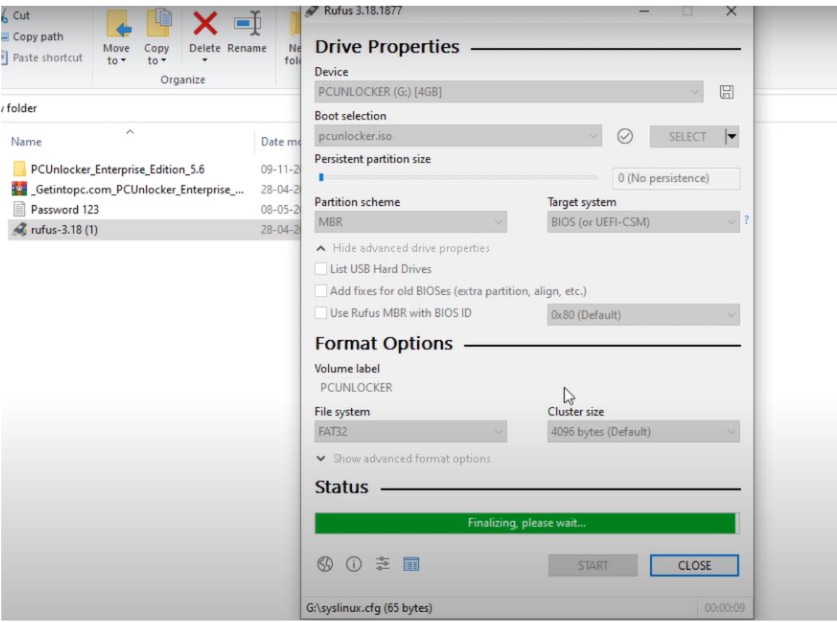Click the CLOSE button in Rufus
The width and height of the screenshot is (837, 622).
point(694,565)
